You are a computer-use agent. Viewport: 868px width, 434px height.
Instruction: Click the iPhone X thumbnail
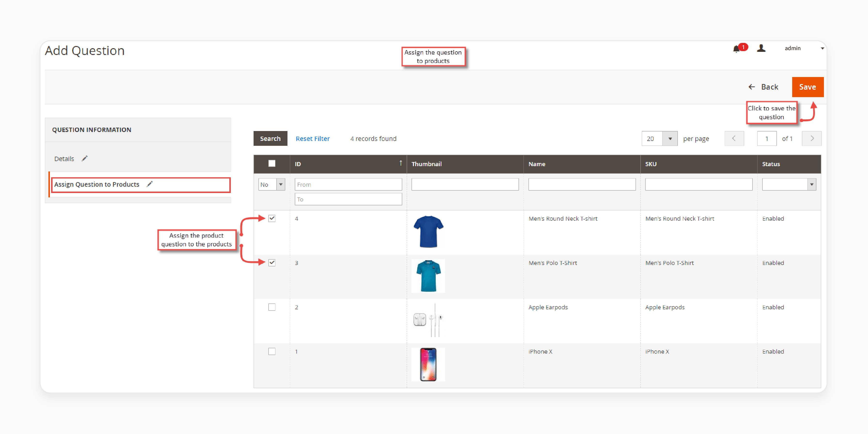click(428, 364)
